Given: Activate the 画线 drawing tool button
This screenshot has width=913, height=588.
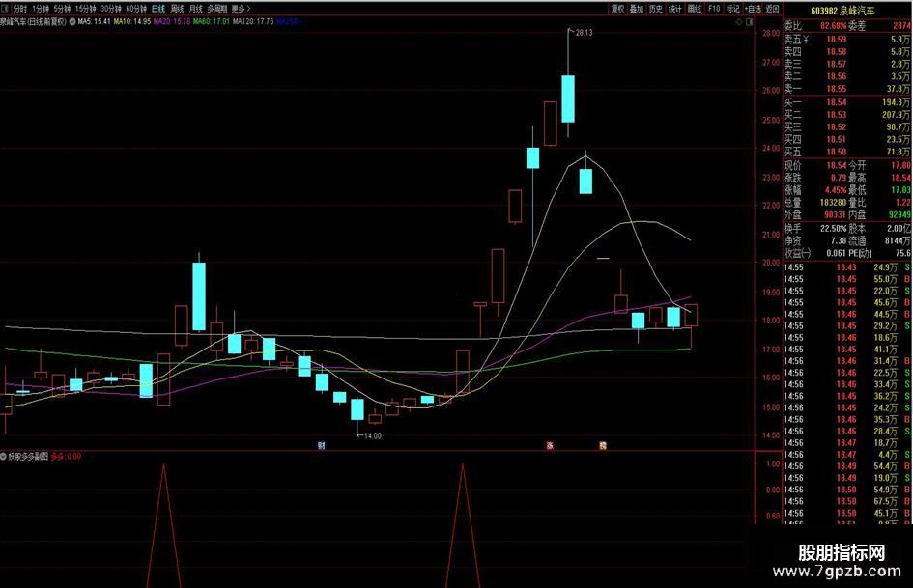Looking at the screenshot, I should tap(695, 9).
